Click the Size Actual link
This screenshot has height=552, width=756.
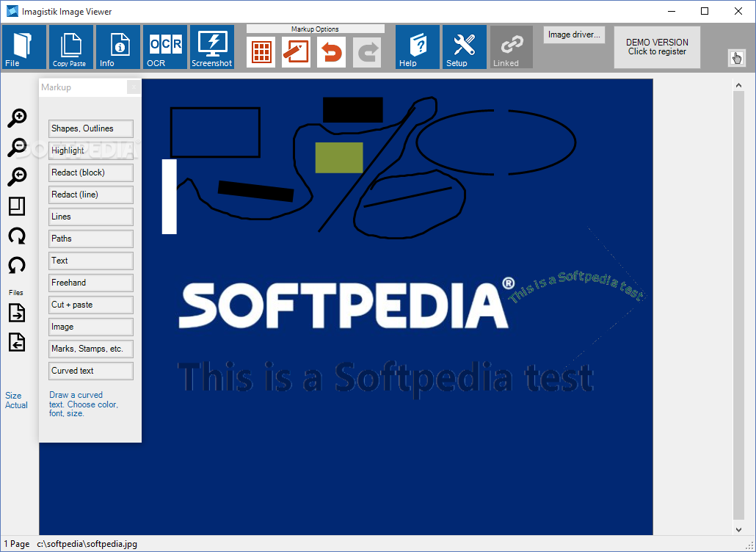pos(16,400)
